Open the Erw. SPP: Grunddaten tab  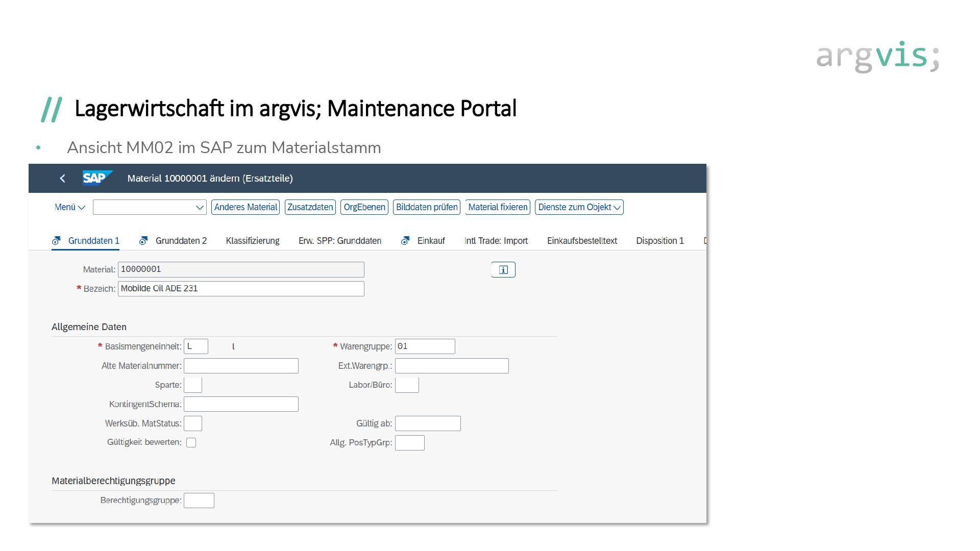point(340,241)
